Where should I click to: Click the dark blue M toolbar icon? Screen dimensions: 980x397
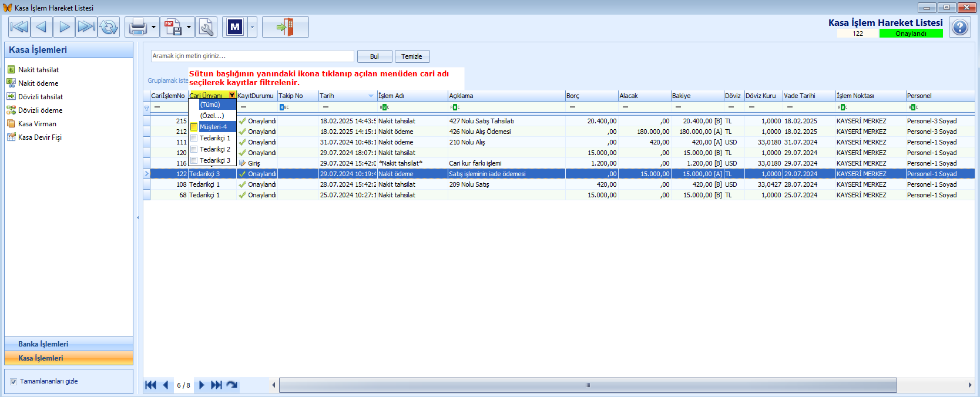235,27
